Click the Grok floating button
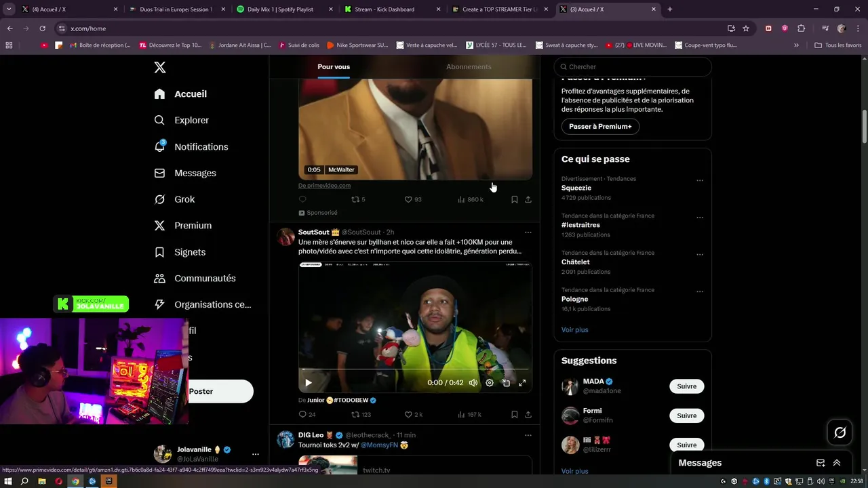Screen dimensions: 868x488 pos(840,432)
